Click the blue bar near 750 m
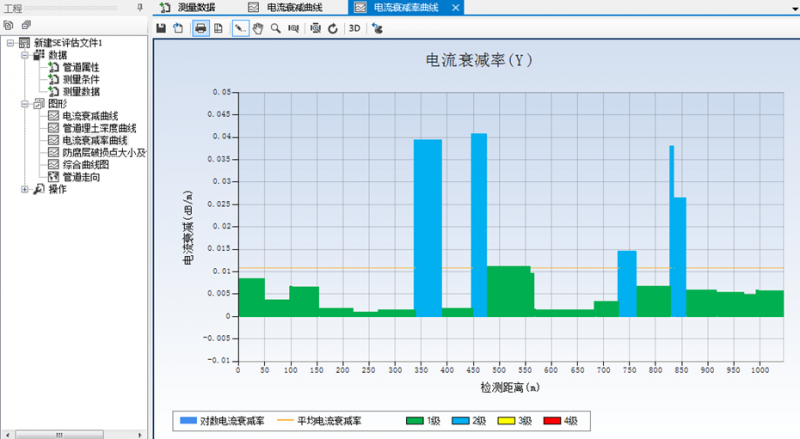 click(x=627, y=284)
